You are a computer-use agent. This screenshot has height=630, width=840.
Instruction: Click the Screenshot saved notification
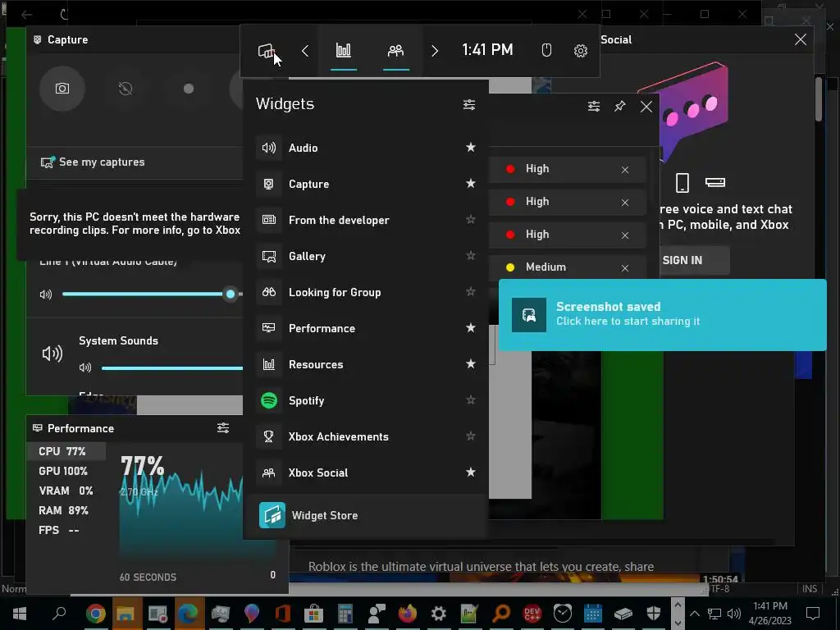[662, 314]
